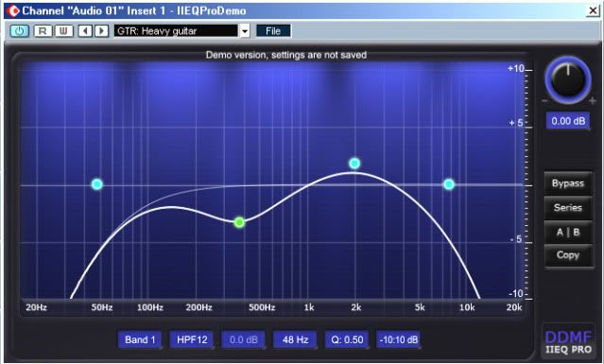Open the File menu
The image size is (604, 364).
coord(273,31)
